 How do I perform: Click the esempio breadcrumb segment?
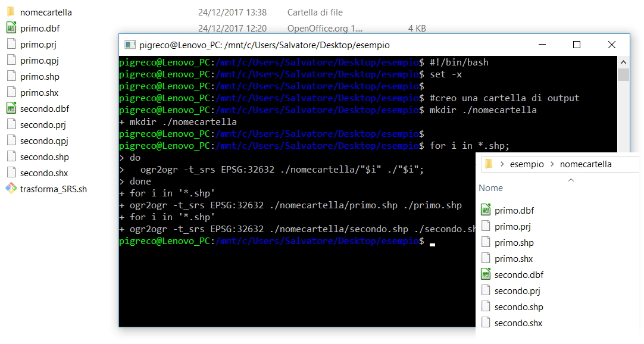(x=526, y=164)
